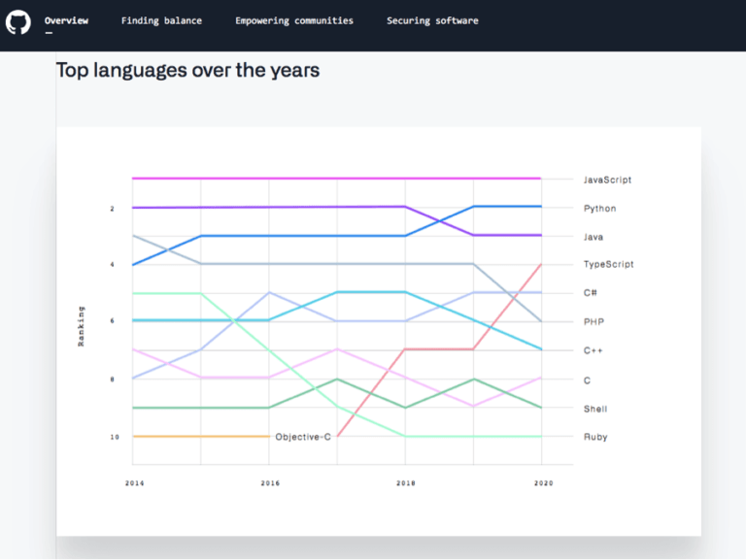
Task: Open the Securing software tab
Action: 432,20
